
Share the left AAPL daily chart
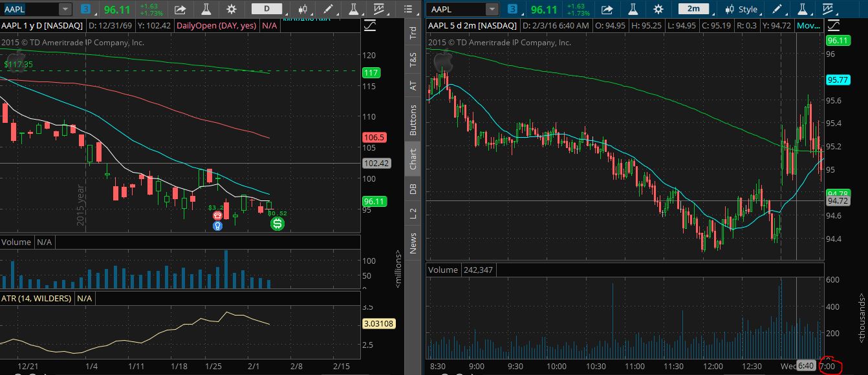tap(180, 10)
